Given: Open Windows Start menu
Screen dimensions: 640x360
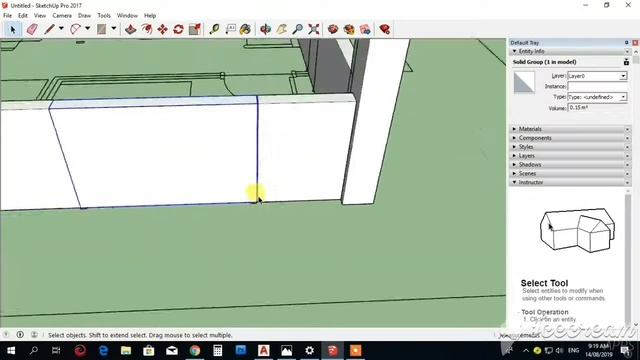Looking at the screenshot, I should click(11, 351).
